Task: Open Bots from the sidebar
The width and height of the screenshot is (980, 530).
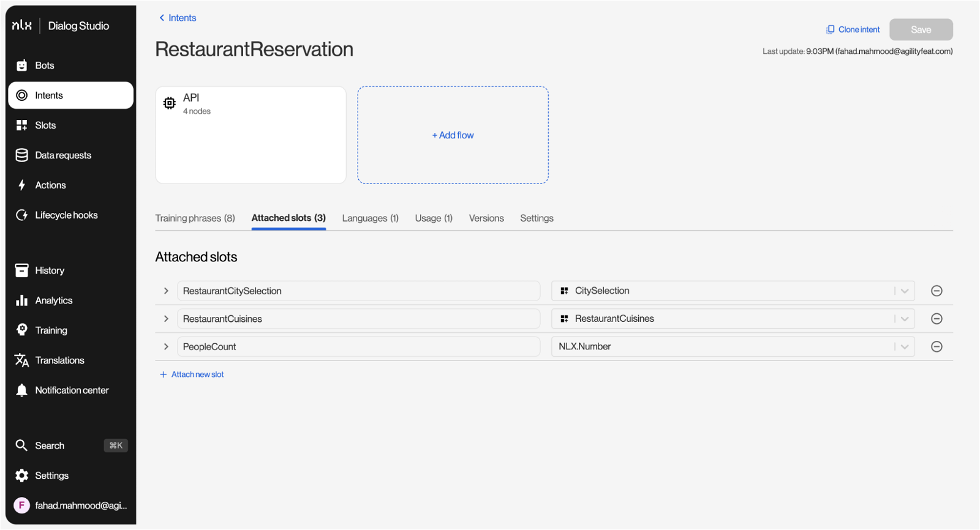Action: [44, 65]
